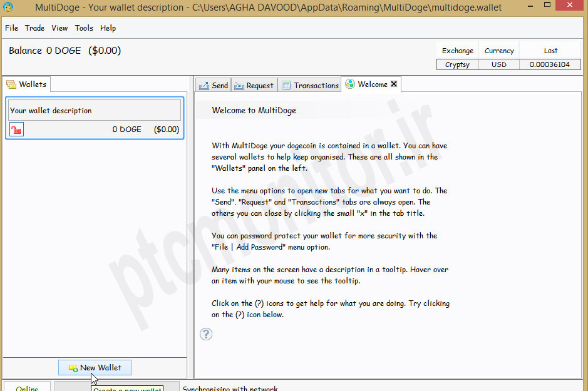Open the Help menu
The width and height of the screenshot is (588, 391).
[108, 28]
